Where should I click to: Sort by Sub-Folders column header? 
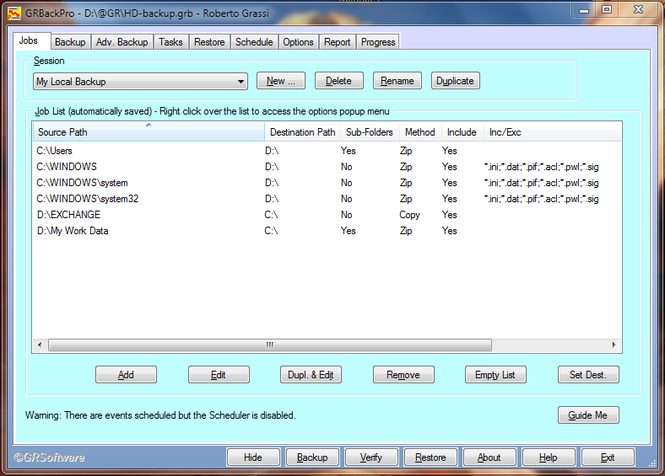tap(369, 132)
